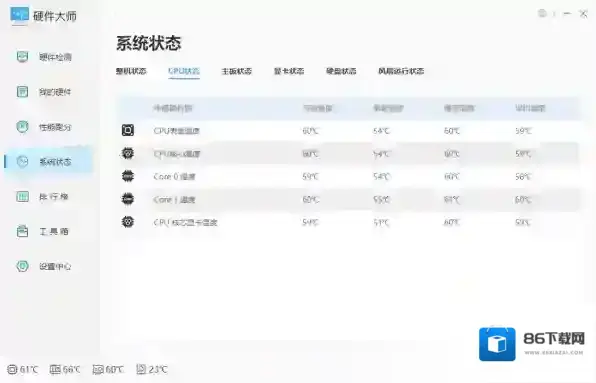This screenshot has width=596, height=383.
Task: Select the CPU核心温度 row label
Action: pyautogui.click(x=177, y=154)
